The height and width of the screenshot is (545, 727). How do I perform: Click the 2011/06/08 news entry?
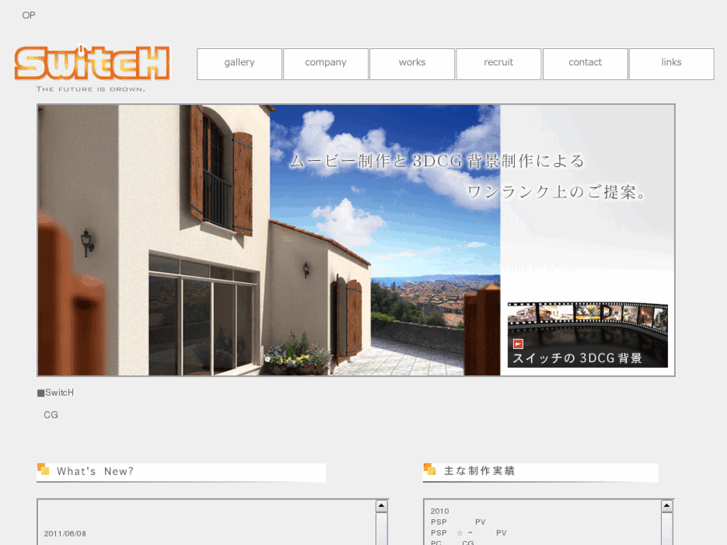pos(65,534)
